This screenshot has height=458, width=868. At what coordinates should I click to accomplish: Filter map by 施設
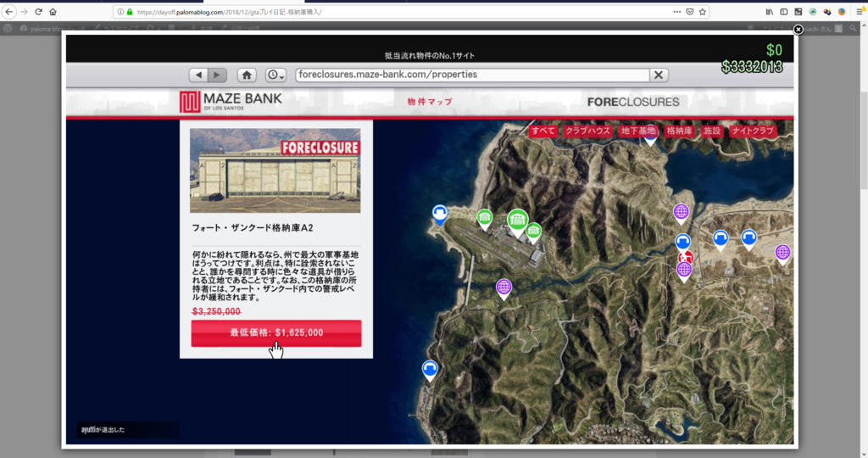coord(712,131)
